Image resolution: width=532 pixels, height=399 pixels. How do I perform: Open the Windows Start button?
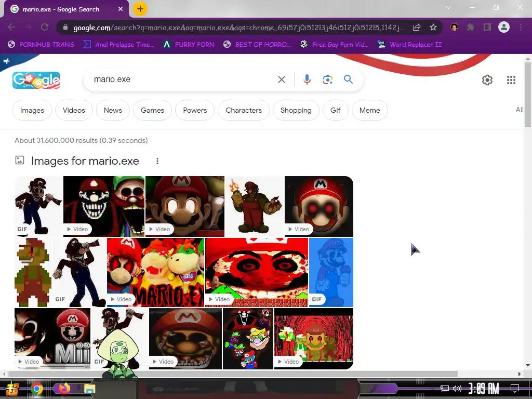[x=12, y=389]
